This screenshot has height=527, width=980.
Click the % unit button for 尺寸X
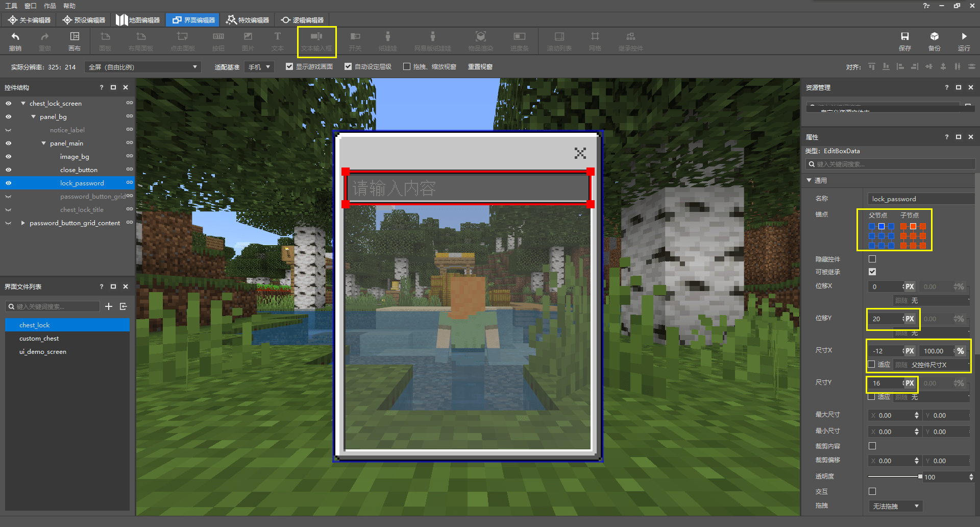(961, 351)
